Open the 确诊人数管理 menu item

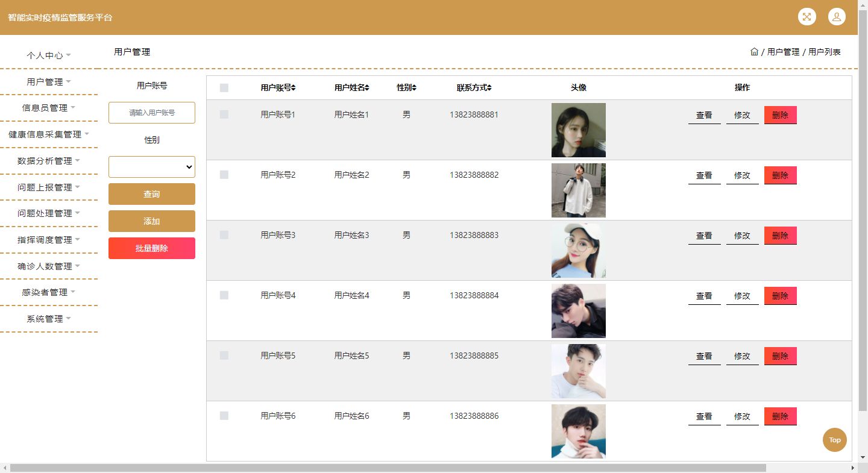(49, 266)
